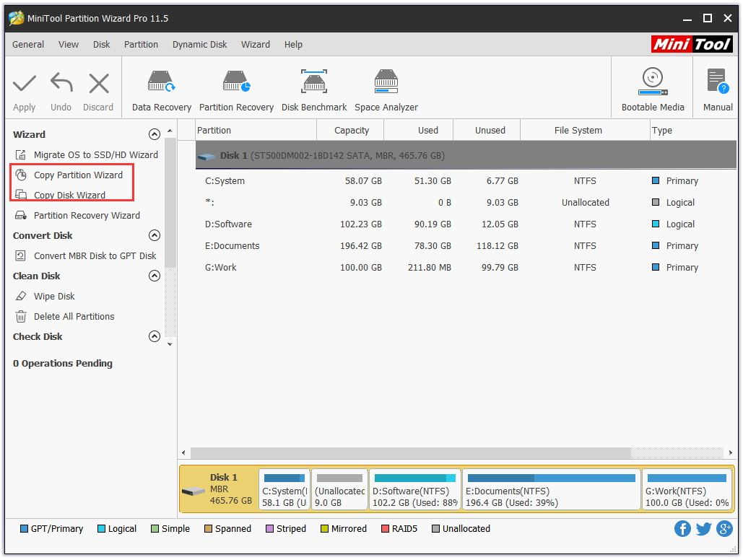Click the Copy Partition Wizard icon

coord(21,175)
